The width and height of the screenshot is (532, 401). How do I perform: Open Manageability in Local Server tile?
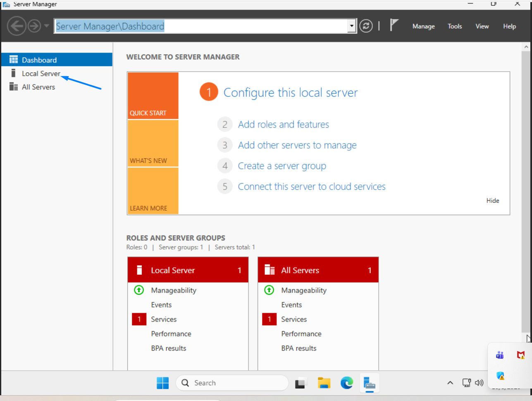[174, 290]
